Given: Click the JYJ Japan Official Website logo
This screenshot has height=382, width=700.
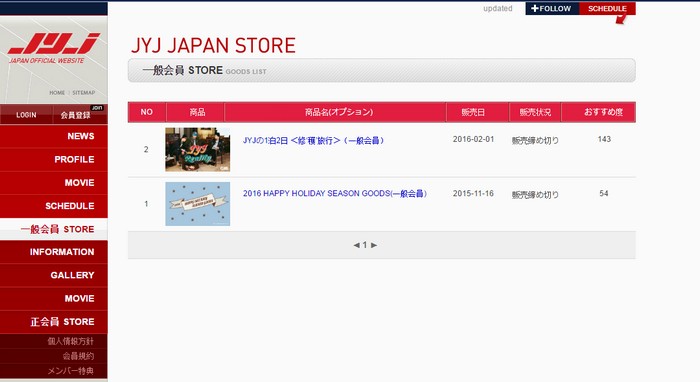Looking at the screenshot, I should (54, 48).
